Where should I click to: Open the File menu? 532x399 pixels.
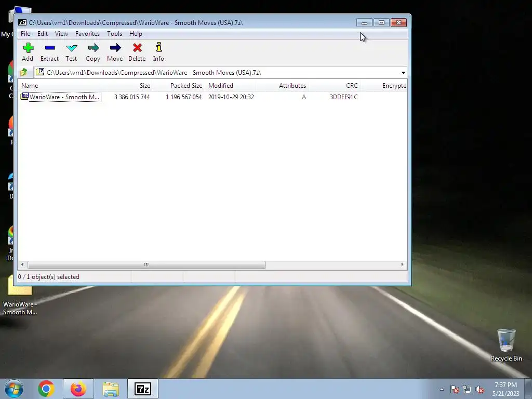(x=25, y=34)
